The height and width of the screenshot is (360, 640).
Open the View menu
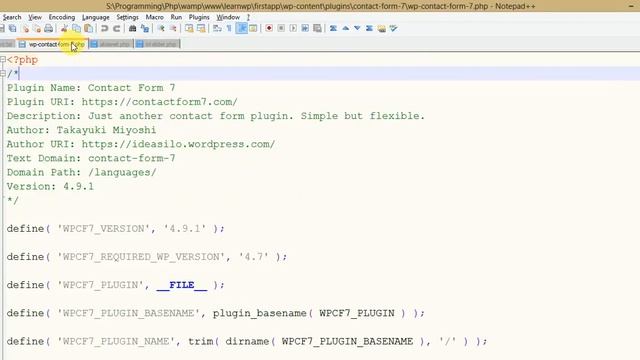pos(35,17)
